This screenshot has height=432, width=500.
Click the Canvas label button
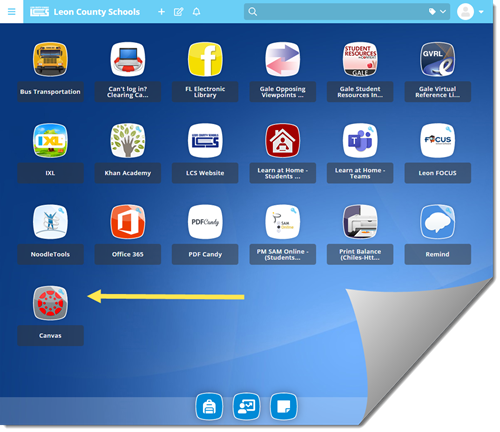50,336
